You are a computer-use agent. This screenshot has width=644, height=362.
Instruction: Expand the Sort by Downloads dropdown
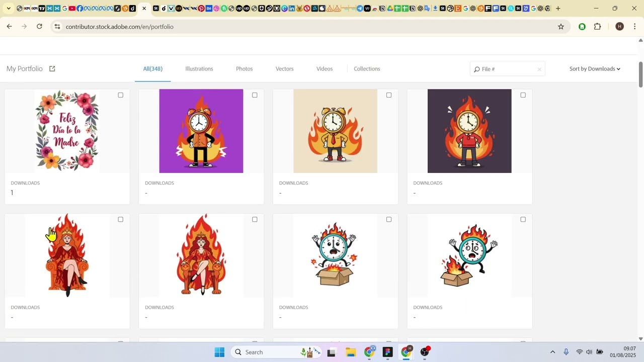[595, 69]
